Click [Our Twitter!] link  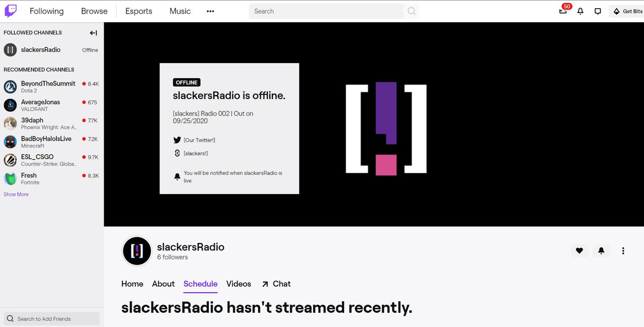[199, 140]
